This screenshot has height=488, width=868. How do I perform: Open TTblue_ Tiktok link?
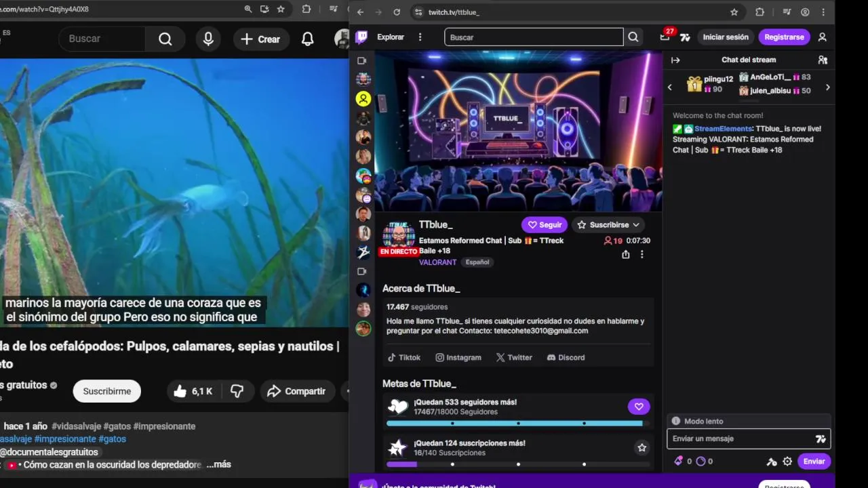pyautogui.click(x=404, y=357)
